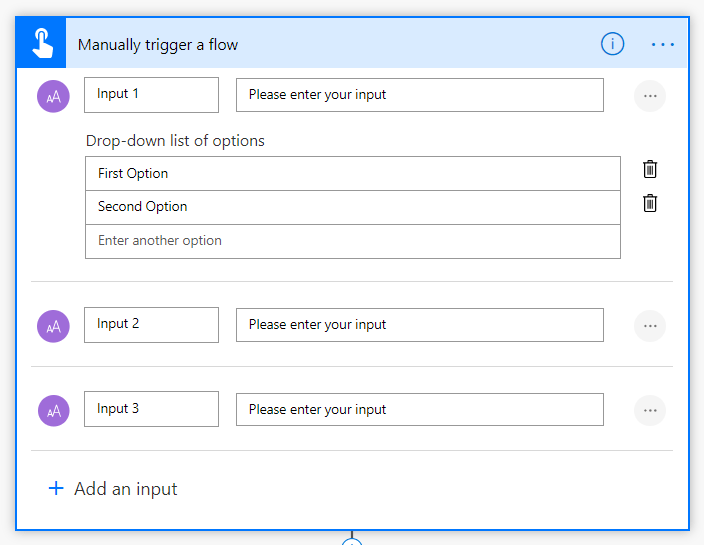Click the Manually trigger a flow title
This screenshot has width=704, height=545.
pyautogui.click(x=158, y=45)
